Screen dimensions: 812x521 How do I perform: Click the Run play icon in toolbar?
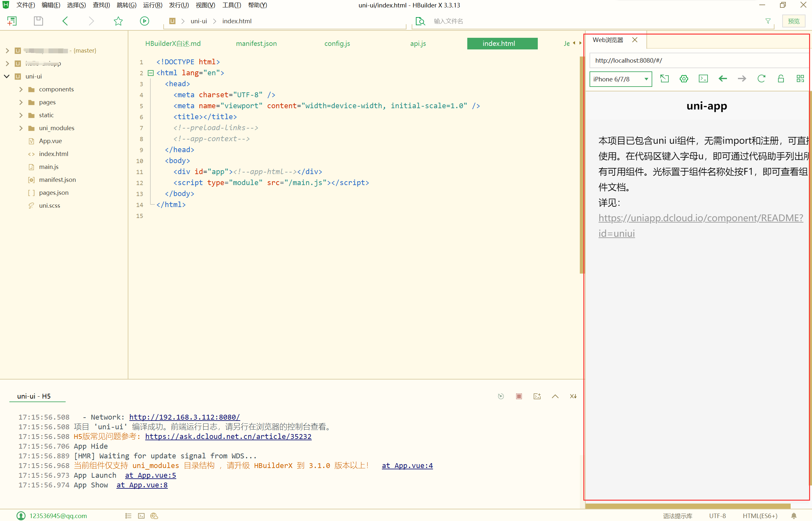(x=144, y=21)
